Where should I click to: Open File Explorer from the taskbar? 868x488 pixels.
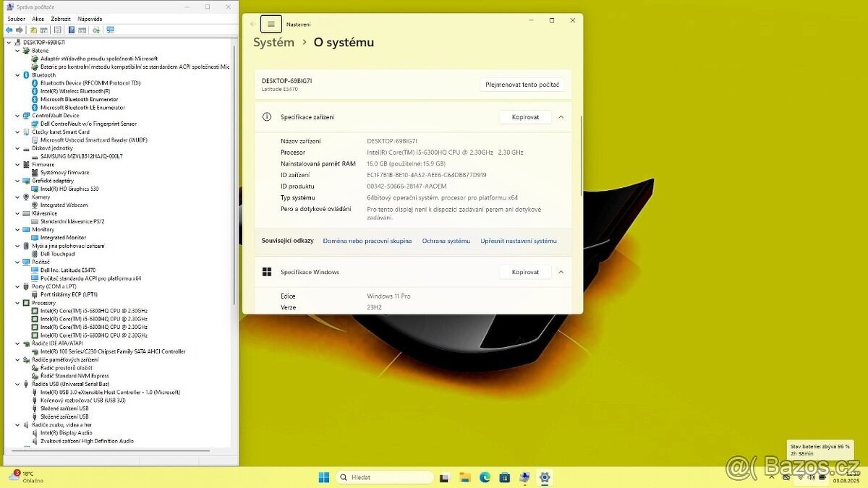pos(464,477)
